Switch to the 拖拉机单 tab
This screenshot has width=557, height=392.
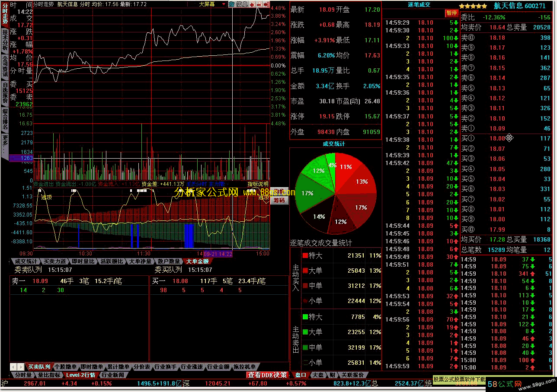pos(245,367)
